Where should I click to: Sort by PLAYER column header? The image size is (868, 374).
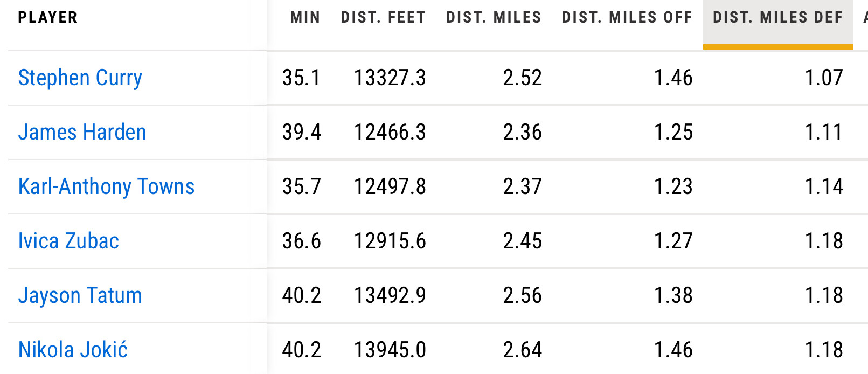point(47,18)
